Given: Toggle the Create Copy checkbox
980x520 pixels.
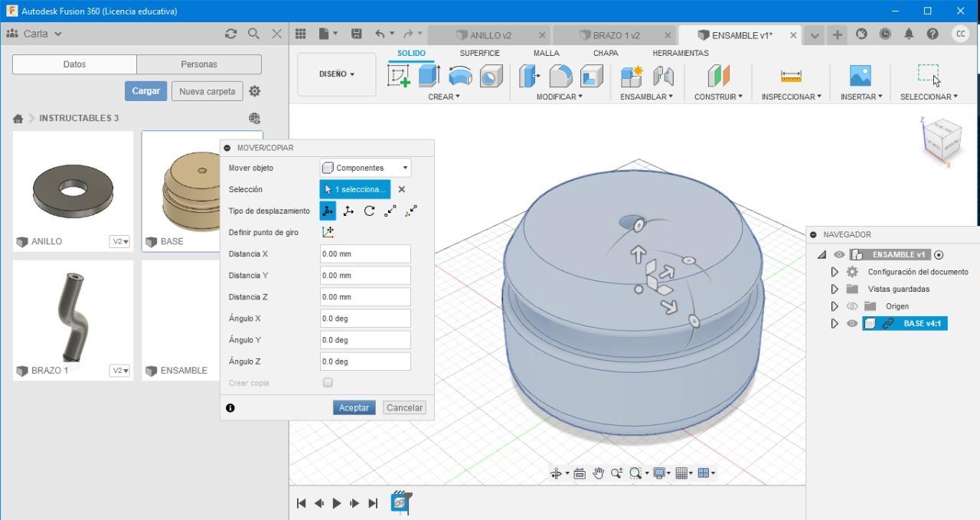Looking at the screenshot, I should [328, 382].
